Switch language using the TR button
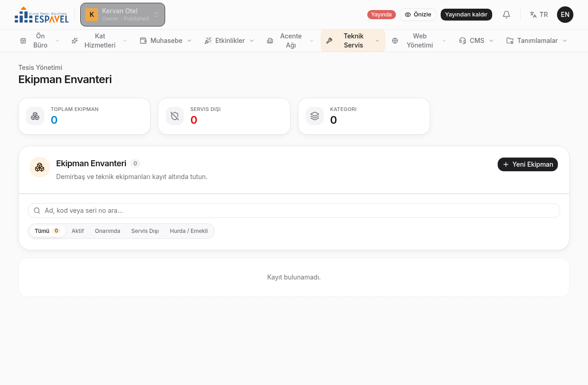This screenshot has height=385, width=588. pos(539,15)
